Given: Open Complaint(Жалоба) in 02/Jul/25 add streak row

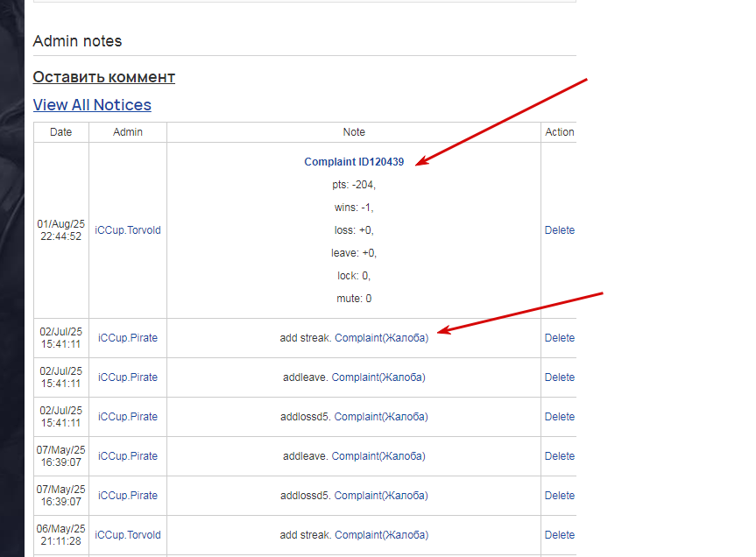Looking at the screenshot, I should click(381, 338).
